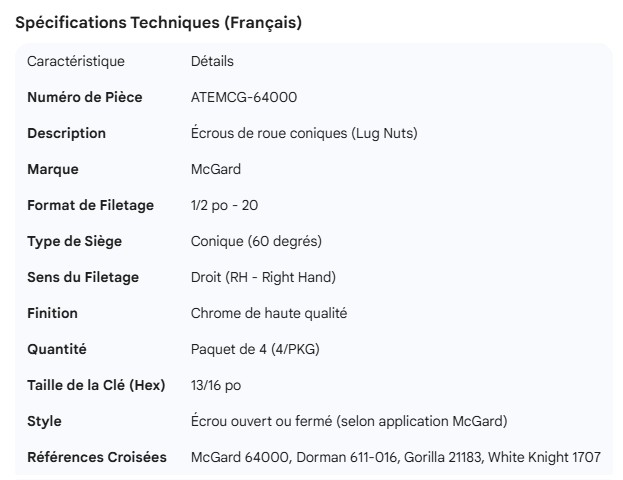Click the hex size value '13/16 po'
Viewport: 623px width, 480px height.
coord(216,385)
